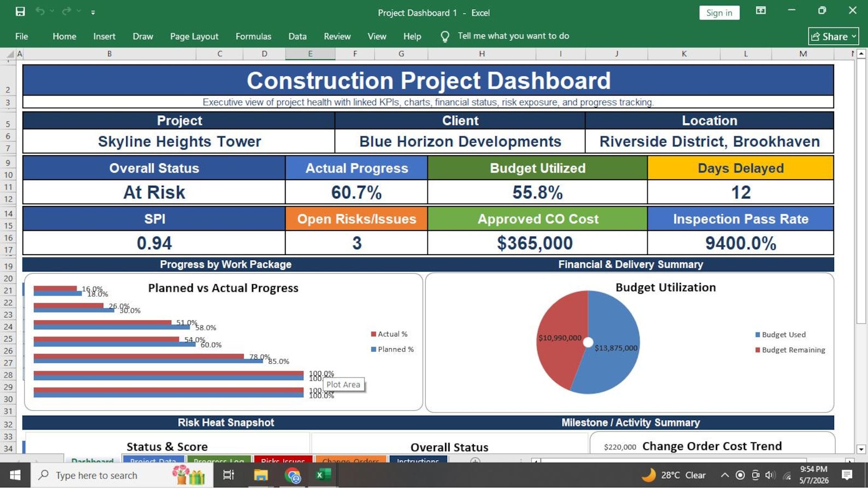Open the Formulas ribbon tab
The width and height of the screenshot is (868, 489).
pos(253,37)
